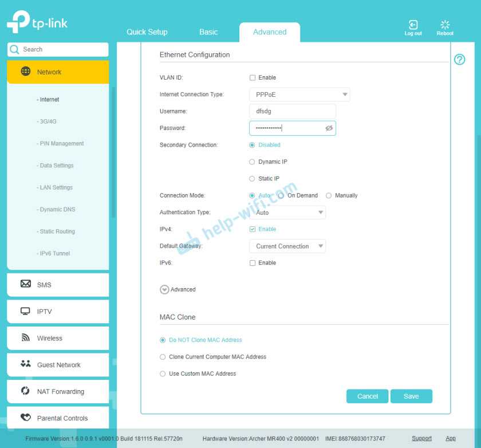Enable the IPv6 checkbox
481x448 pixels.
253,263
